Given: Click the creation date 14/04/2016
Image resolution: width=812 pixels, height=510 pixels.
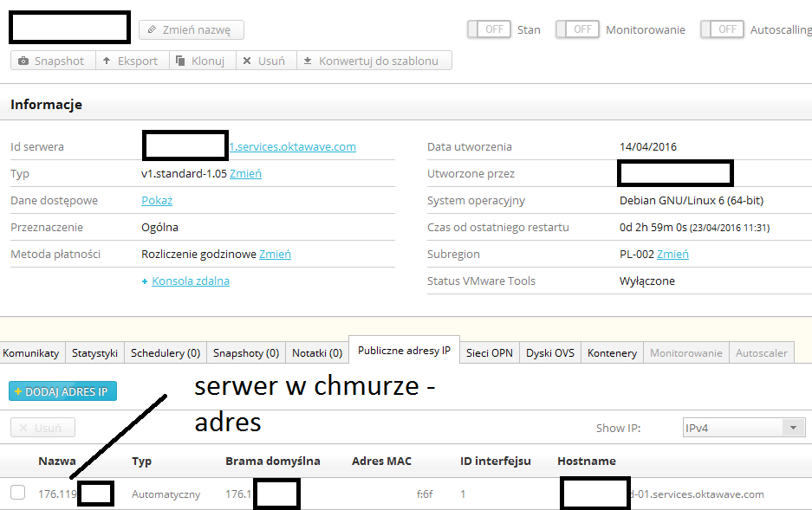Looking at the screenshot, I should click(x=648, y=147).
